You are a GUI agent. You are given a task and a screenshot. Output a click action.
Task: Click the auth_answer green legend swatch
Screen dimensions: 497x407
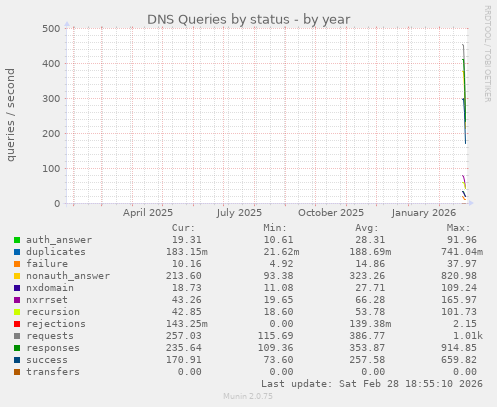pyautogui.click(x=17, y=240)
